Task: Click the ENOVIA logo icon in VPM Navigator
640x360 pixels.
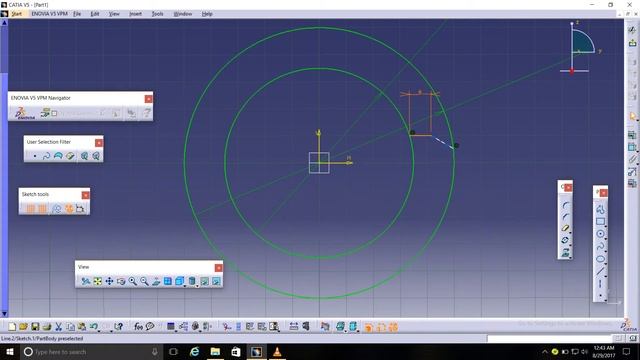Action: pyautogui.click(x=24, y=113)
